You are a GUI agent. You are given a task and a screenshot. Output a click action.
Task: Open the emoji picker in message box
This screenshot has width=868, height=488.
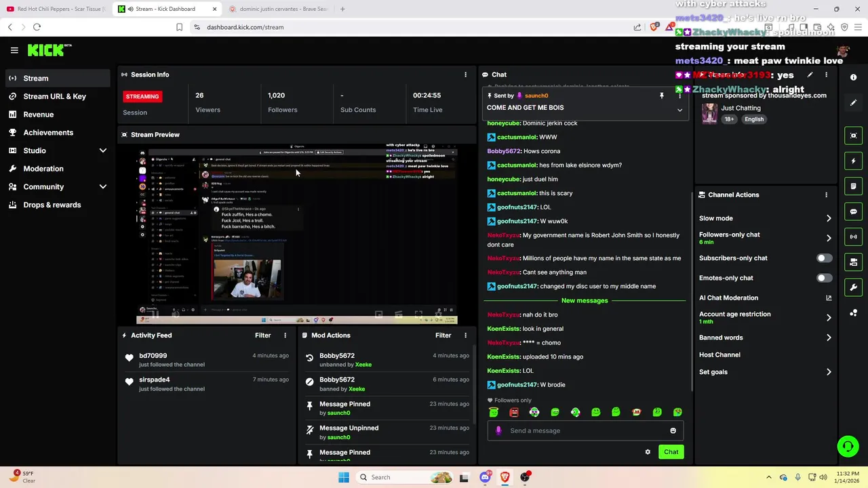673,430
